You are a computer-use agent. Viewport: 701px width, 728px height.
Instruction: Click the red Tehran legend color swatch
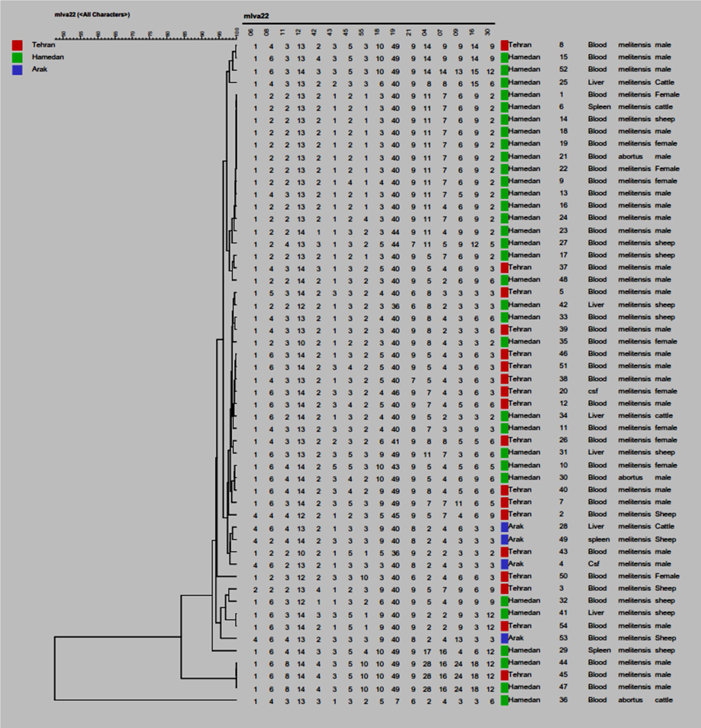click(x=17, y=45)
